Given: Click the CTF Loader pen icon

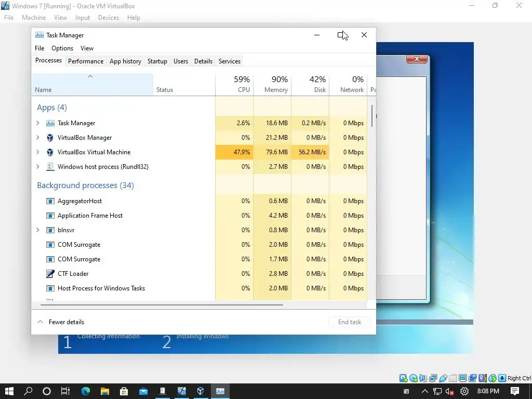Looking at the screenshot, I should pyautogui.click(x=50, y=273).
